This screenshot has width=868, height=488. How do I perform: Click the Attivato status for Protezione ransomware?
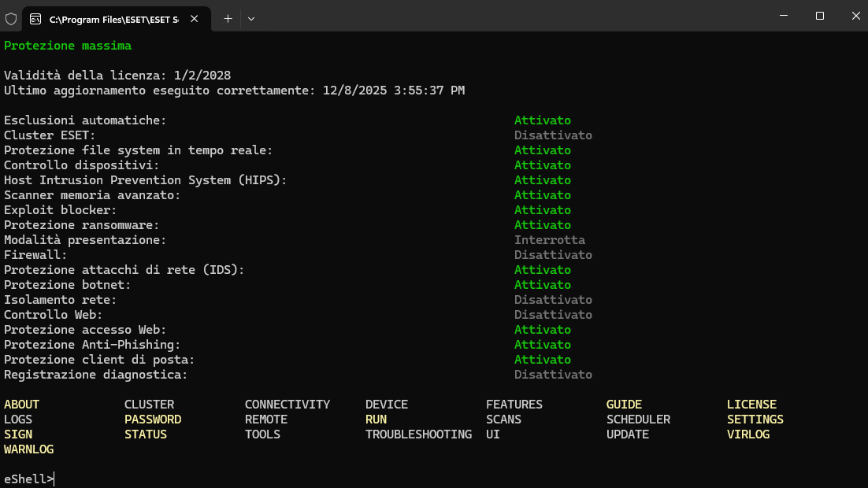[x=542, y=225]
